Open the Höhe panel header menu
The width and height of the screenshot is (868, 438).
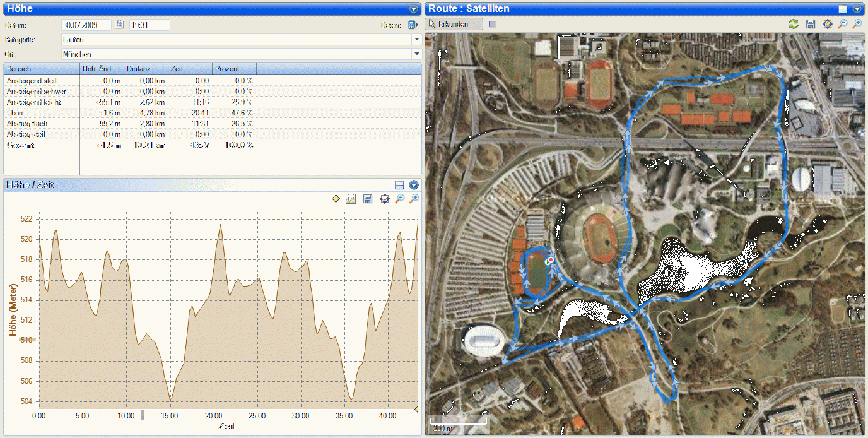coord(414,9)
